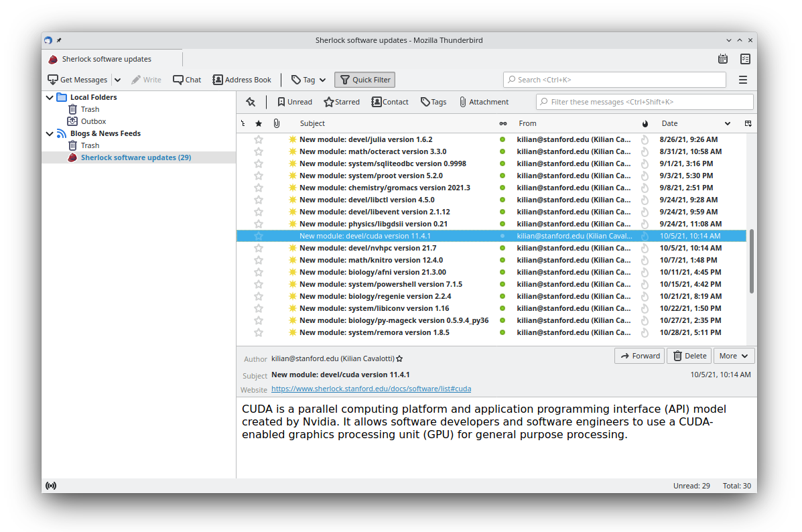Sort by the From column
Screen dimensions: 802x532
(x=527, y=123)
